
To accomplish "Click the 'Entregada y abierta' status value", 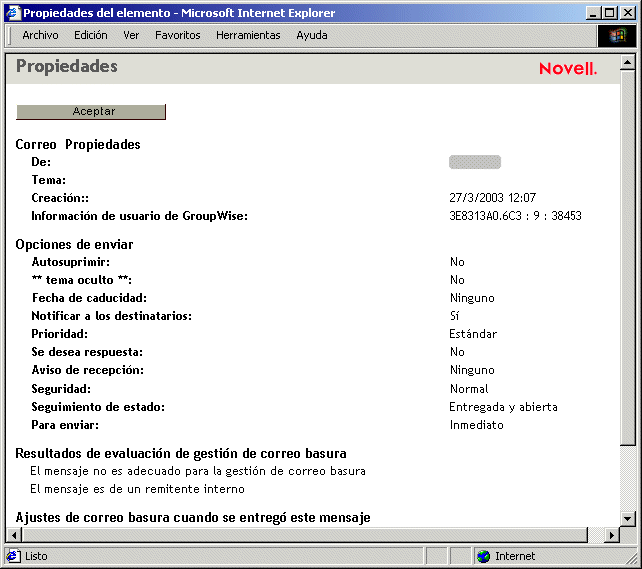I will 503,407.
